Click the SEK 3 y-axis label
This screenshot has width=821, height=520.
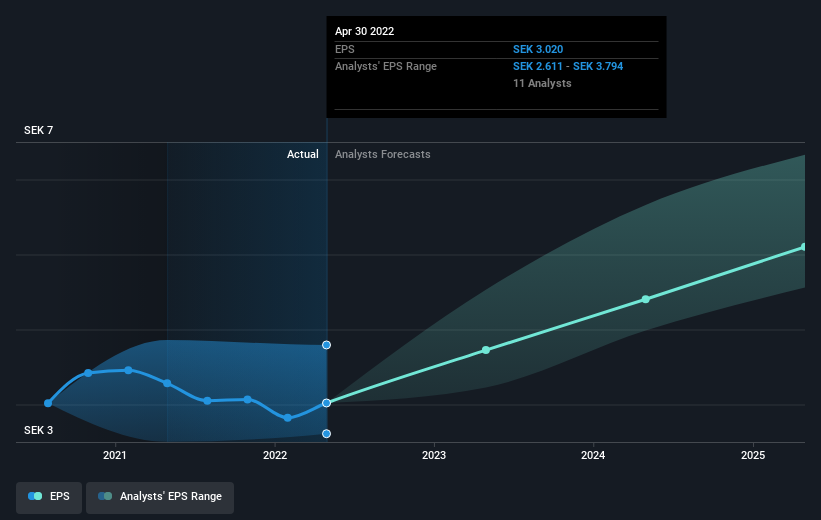pos(38,430)
